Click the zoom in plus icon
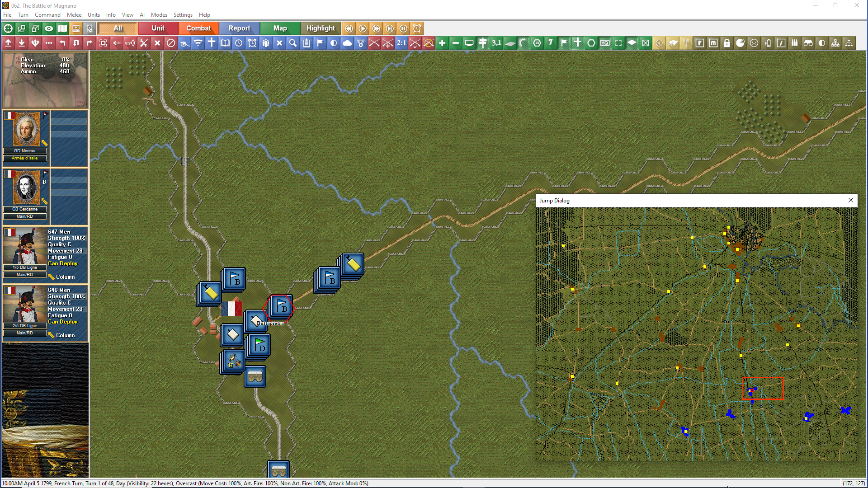 tap(442, 43)
